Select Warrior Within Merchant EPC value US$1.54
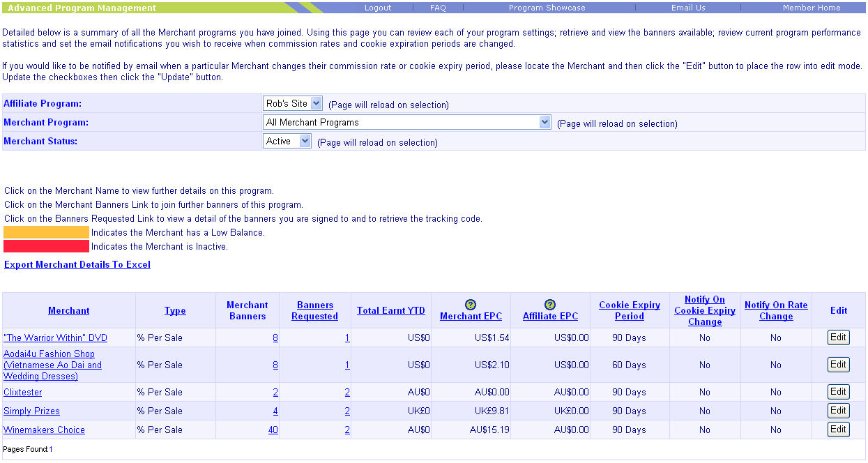 [x=492, y=337]
